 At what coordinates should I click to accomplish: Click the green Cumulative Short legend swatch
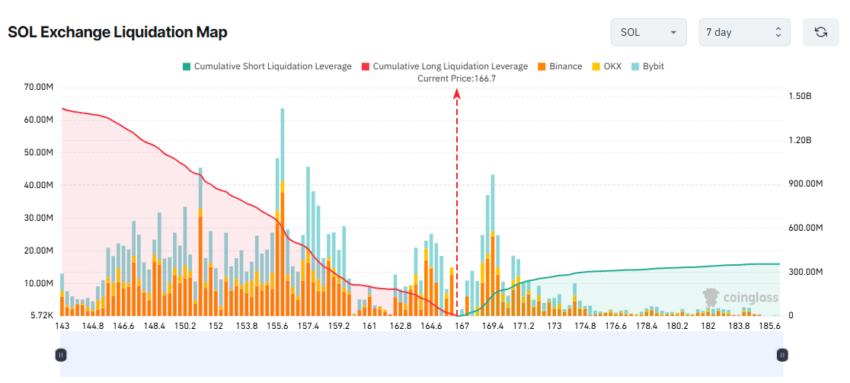pyautogui.click(x=186, y=67)
